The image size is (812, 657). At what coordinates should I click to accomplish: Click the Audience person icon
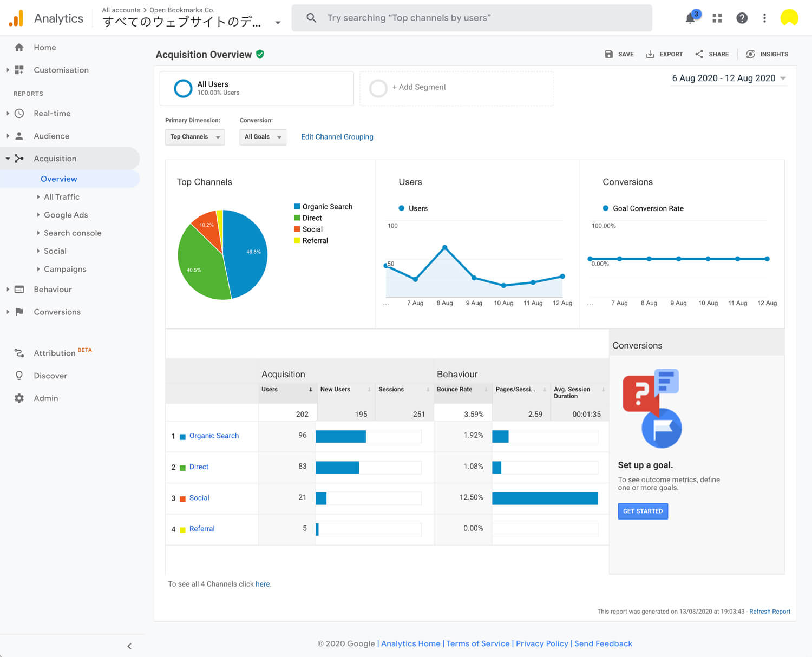pyautogui.click(x=19, y=136)
